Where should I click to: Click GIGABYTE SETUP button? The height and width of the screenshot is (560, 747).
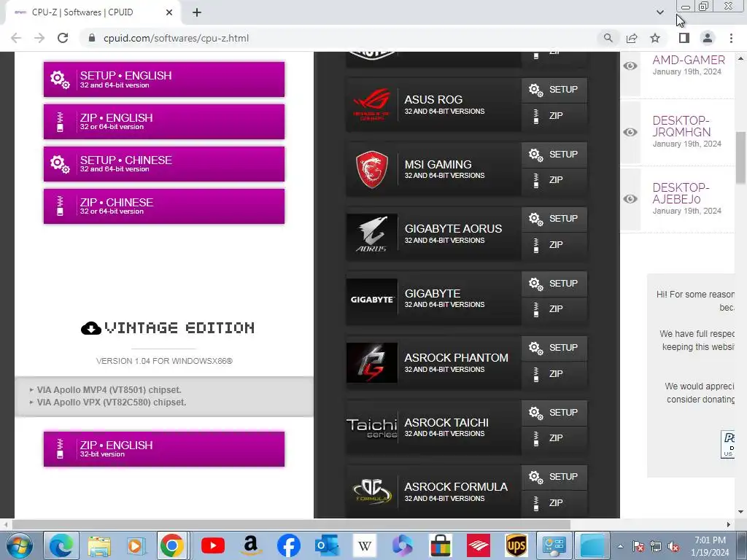(554, 284)
